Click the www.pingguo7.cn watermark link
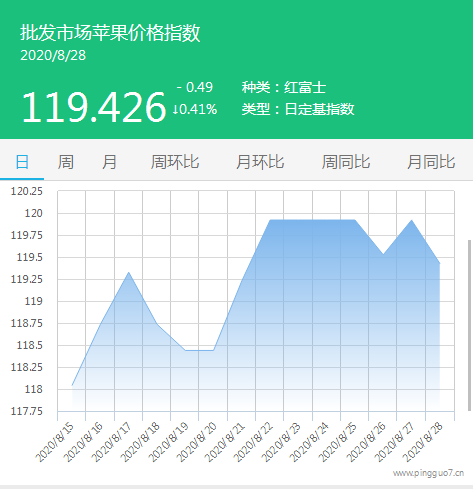The width and height of the screenshot is (473, 489). (x=428, y=473)
